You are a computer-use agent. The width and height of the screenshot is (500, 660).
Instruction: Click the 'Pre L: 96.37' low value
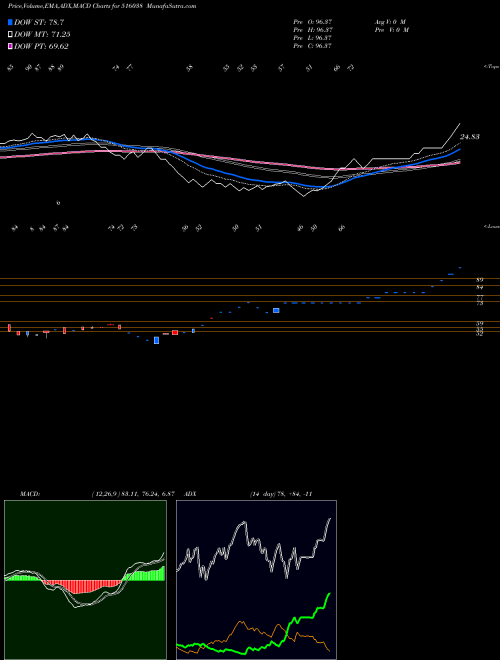click(x=313, y=38)
